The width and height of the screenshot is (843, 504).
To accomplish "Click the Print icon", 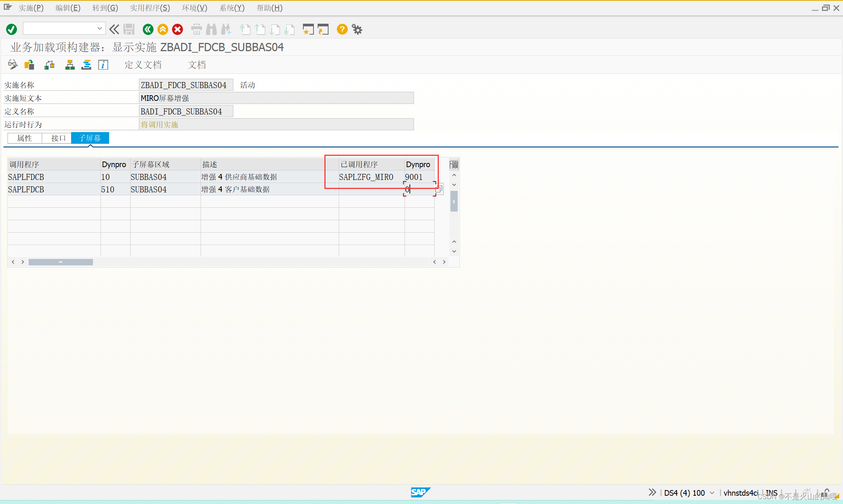I will (196, 29).
